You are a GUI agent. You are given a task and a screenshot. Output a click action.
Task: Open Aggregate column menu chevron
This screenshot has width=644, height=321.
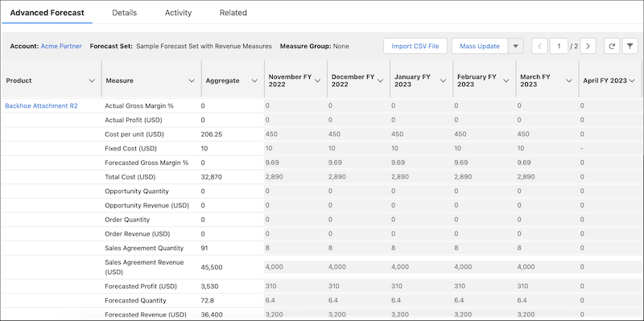tap(254, 81)
